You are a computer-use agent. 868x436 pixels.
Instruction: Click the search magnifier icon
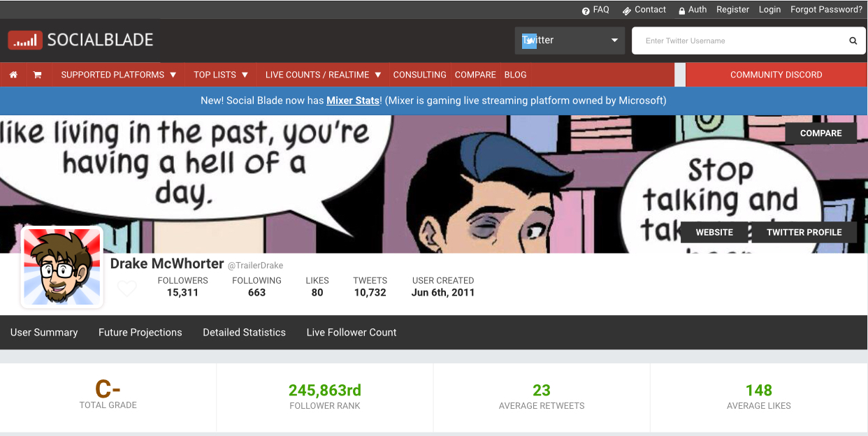point(853,41)
